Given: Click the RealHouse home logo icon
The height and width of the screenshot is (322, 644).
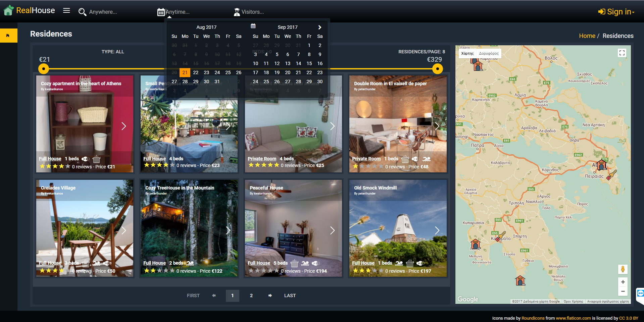Looking at the screenshot, I should click(x=9, y=11).
